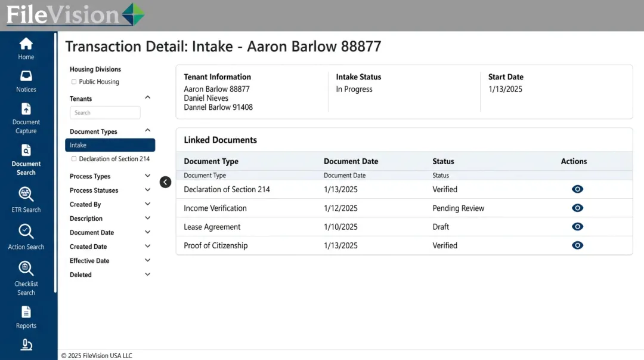Open Checklist Search in the sidebar
This screenshot has height=360, width=644.
[26, 279]
